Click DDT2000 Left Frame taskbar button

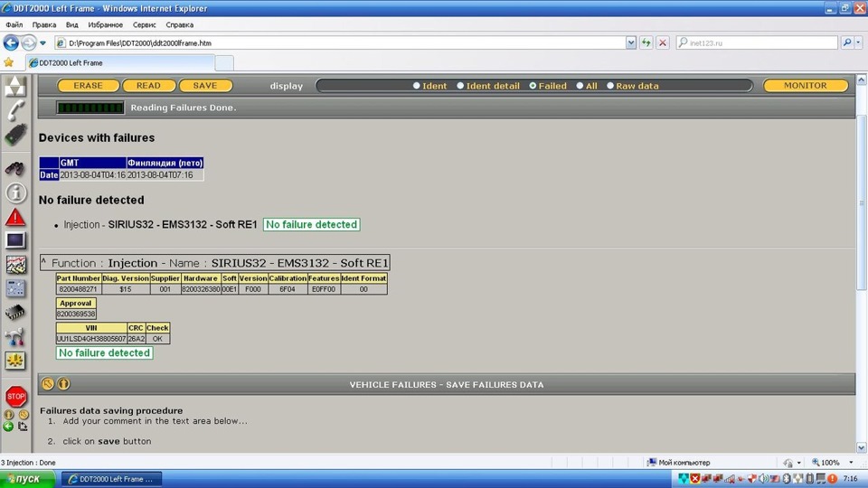(x=111, y=479)
